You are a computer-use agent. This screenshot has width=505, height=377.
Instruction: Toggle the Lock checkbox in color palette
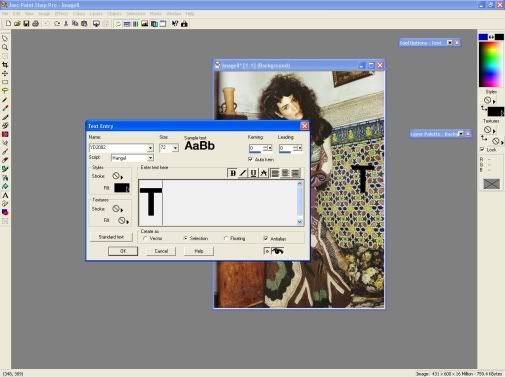click(482, 149)
